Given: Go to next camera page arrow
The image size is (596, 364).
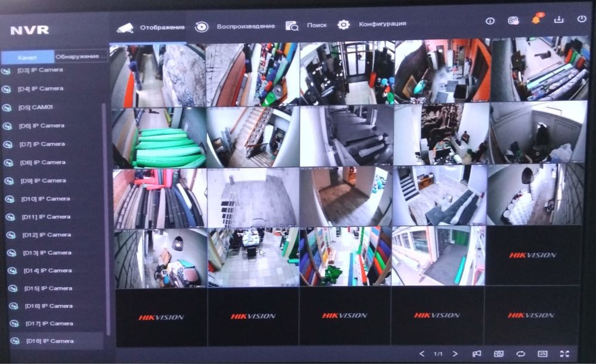Looking at the screenshot, I should coord(455,354).
